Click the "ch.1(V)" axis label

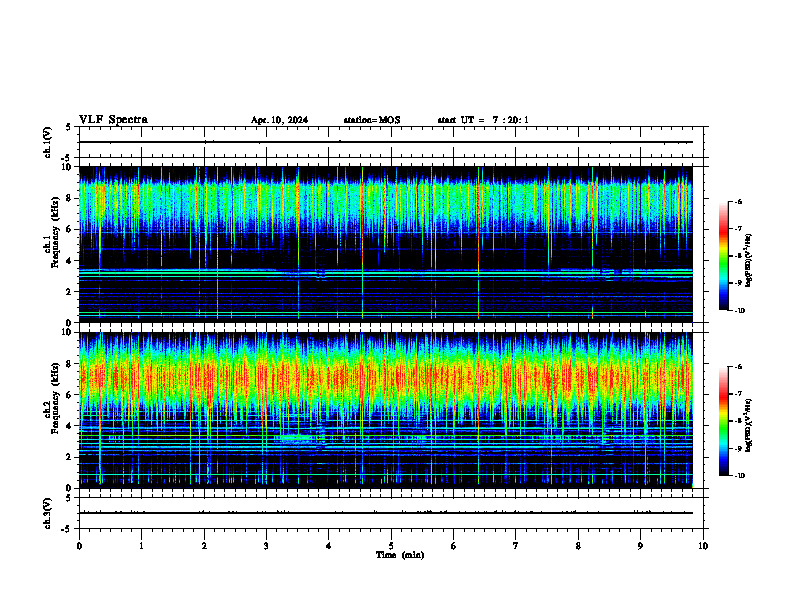click(x=47, y=142)
